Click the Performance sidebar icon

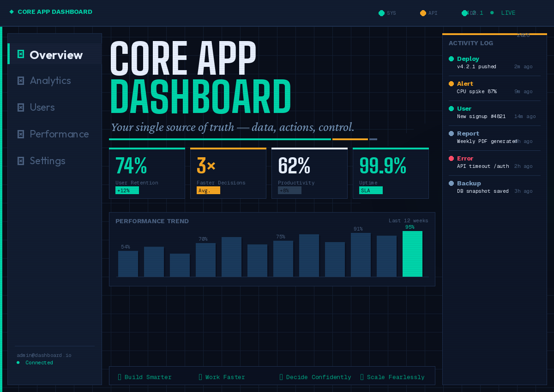(x=20, y=134)
